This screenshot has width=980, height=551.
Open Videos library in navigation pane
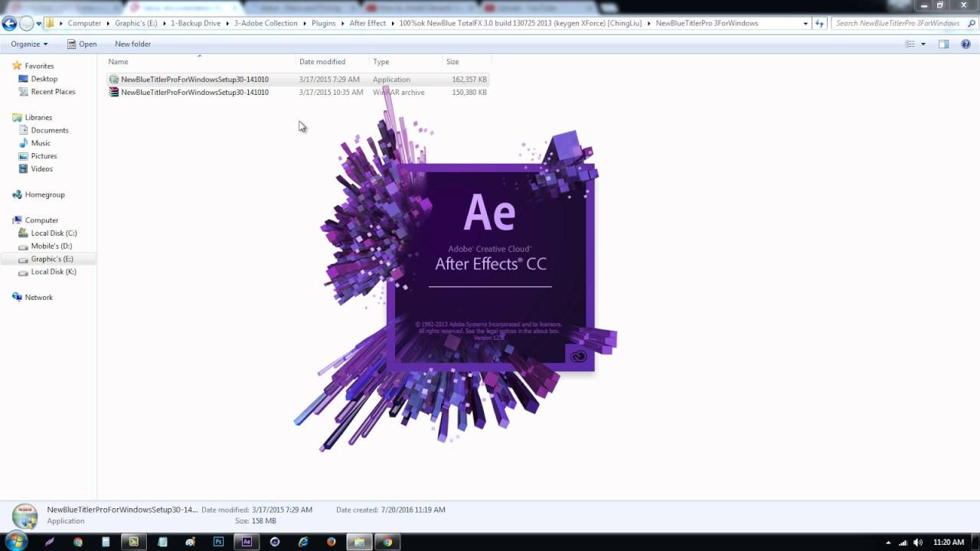click(41, 168)
